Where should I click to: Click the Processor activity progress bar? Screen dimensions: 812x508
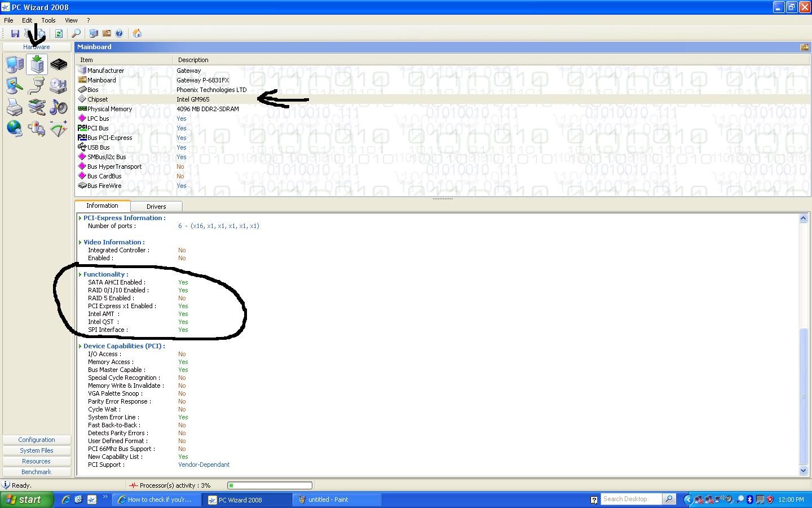(270, 485)
